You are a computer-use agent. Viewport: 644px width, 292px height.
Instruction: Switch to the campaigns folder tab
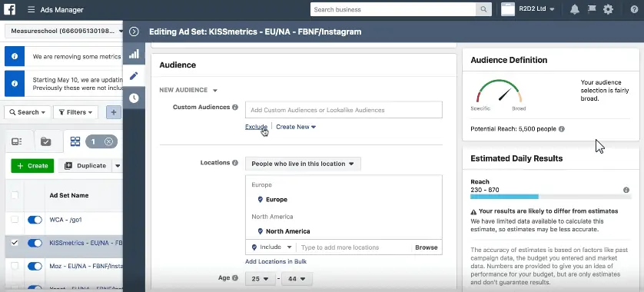pyautogui.click(x=45, y=141)
